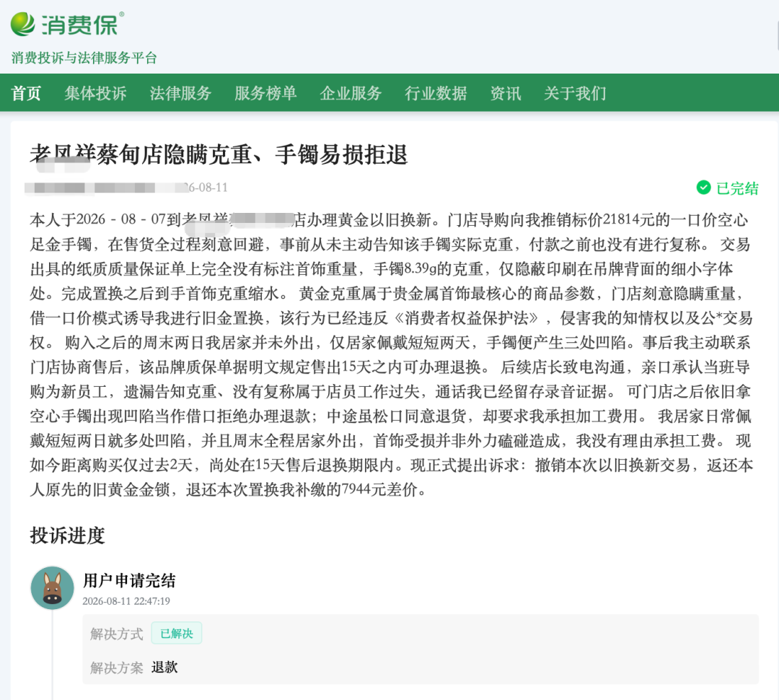This screenshot has width=779, height=700.
Task: Click the partially visible post date 6-08-11
Action: [x=208, y=188]
